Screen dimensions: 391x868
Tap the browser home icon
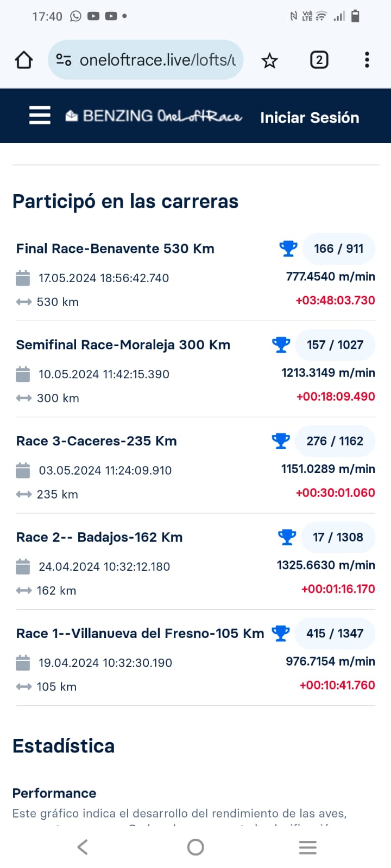click(24, 60)
